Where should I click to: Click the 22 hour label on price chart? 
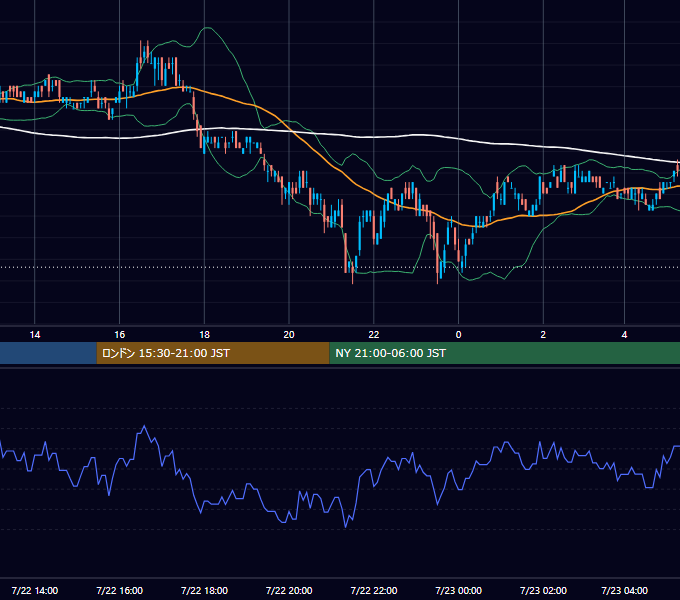(x=374, y=335)
